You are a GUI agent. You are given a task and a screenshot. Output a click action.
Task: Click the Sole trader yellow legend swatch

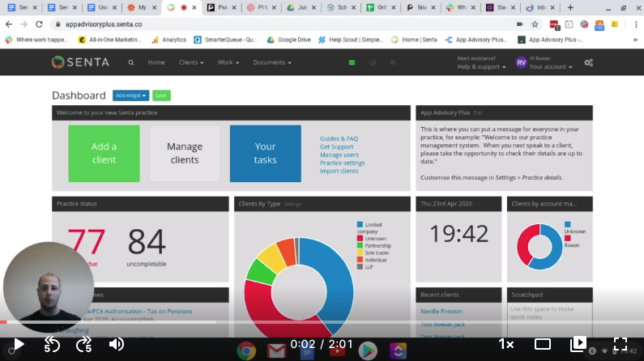click(x=360, y=253)
